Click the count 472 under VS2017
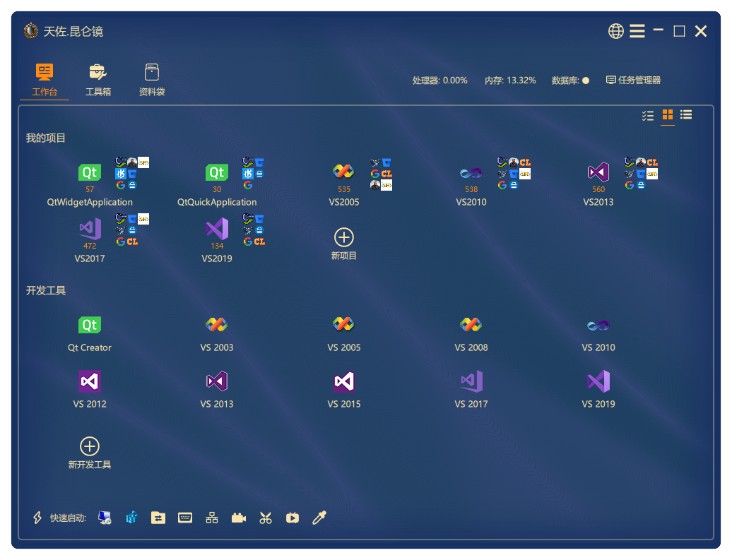 [90, 246]
